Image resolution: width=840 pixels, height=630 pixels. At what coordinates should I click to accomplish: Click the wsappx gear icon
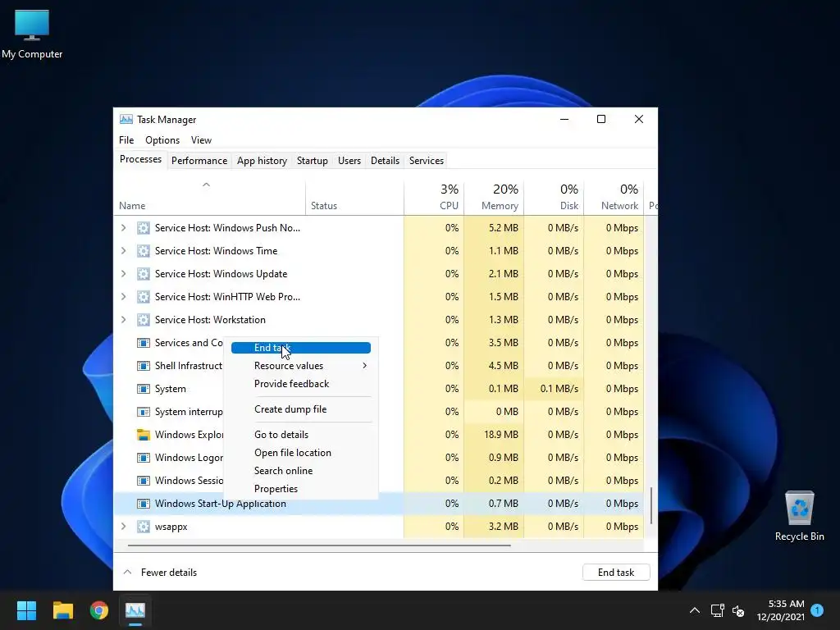coord(143,527)
